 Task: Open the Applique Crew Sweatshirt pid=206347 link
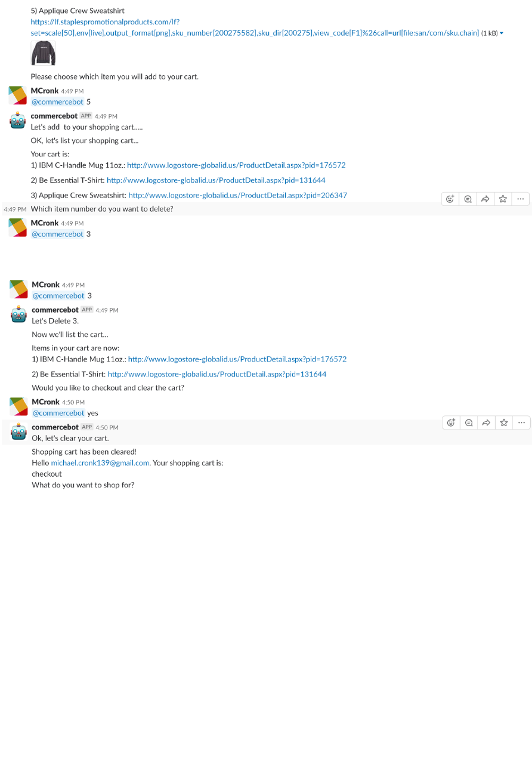pos(237,195)
